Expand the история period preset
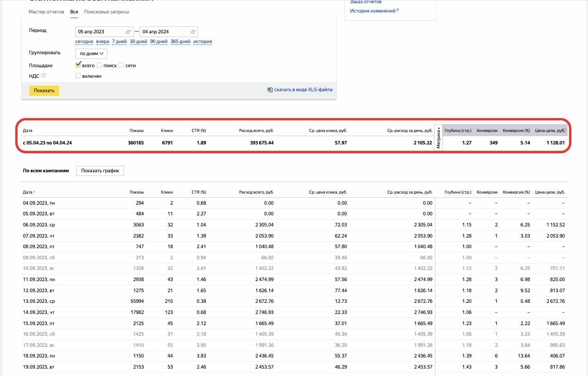Viewport: 588px width, 376px height. pyautogui.click(x=203, y=42)
